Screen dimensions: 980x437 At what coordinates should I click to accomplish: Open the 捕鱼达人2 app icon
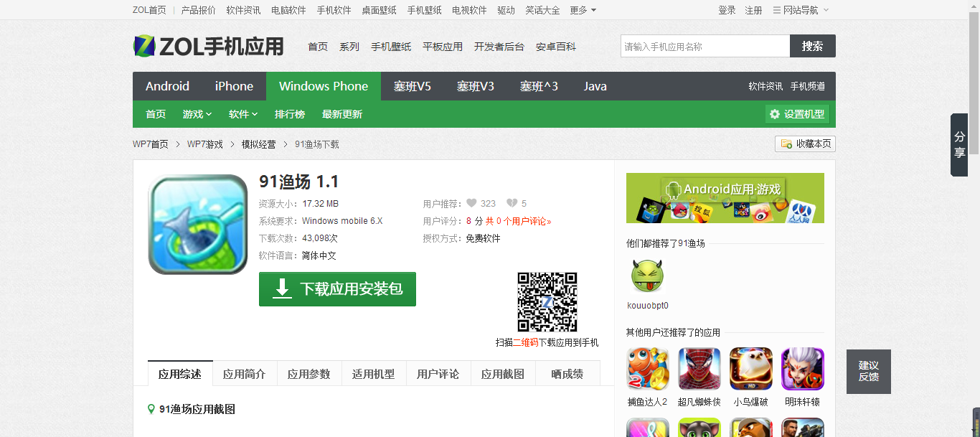[647, 369]
